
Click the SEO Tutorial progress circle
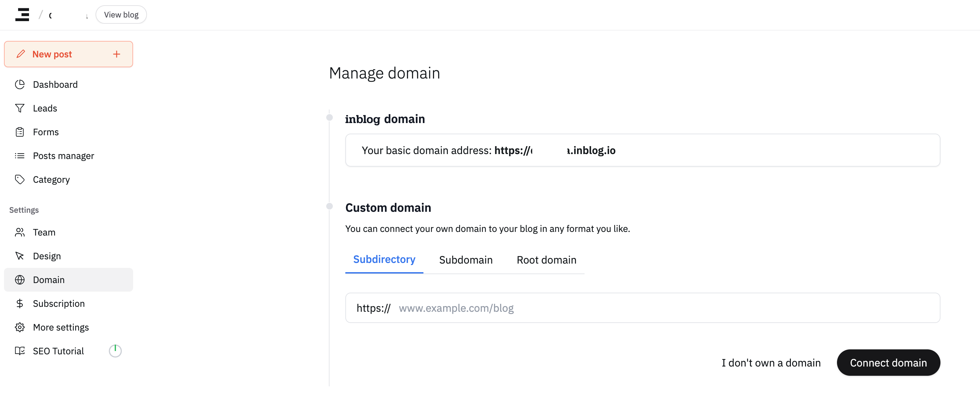(x=115, y=351)
